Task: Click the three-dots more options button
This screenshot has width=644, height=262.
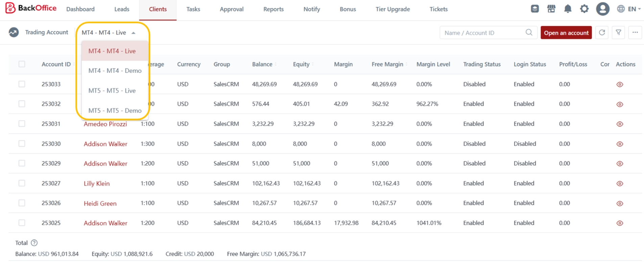Action: point(635,32)
